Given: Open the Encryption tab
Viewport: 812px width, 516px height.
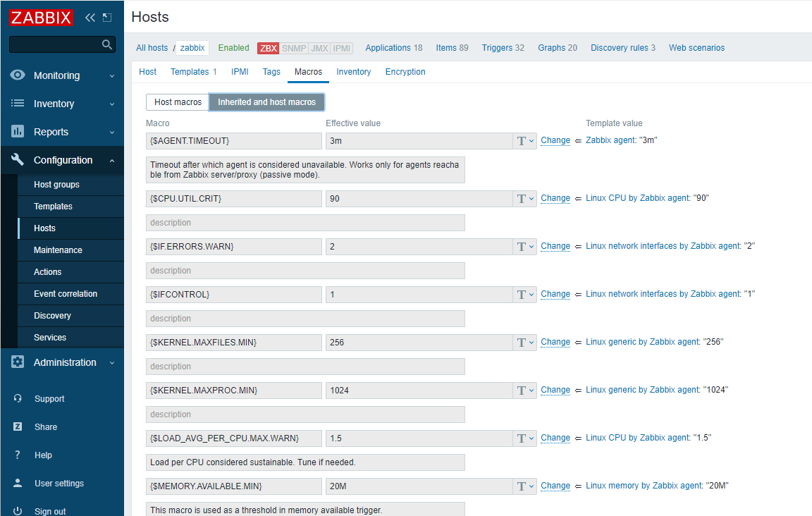Looking at the screenshot, I should pyautogui.click(x=405, y=72).
